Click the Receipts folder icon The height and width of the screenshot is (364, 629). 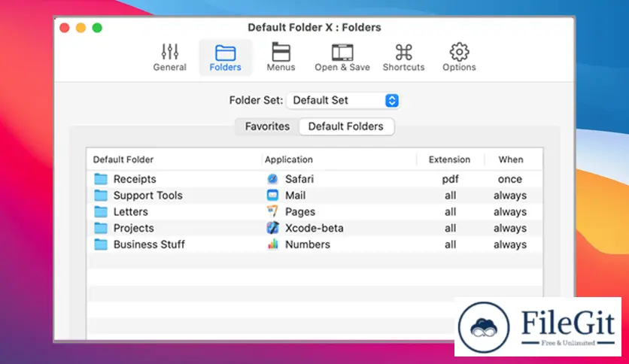pyautogui.click(x=101, y=179)
